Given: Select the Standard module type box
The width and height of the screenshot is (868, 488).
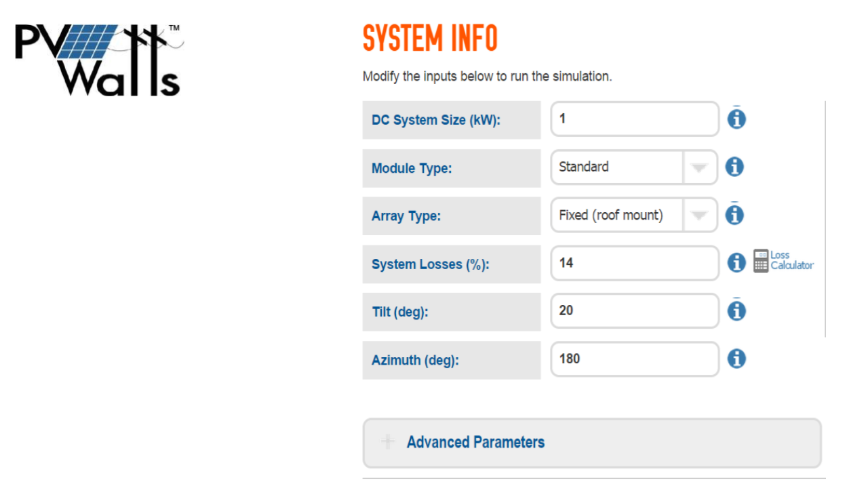Looking at the screenshot, I should point(617,167).
